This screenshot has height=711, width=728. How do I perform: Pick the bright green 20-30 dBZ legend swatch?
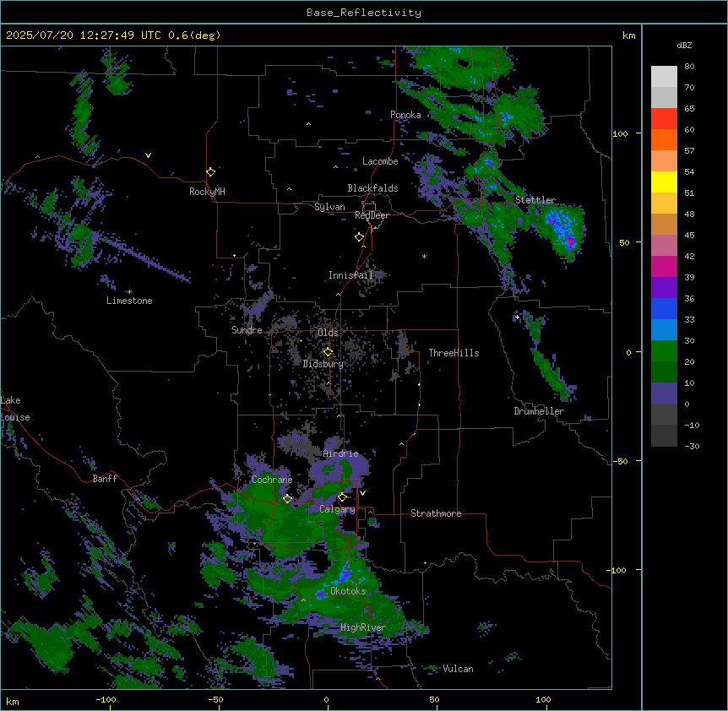coord(664,351)
